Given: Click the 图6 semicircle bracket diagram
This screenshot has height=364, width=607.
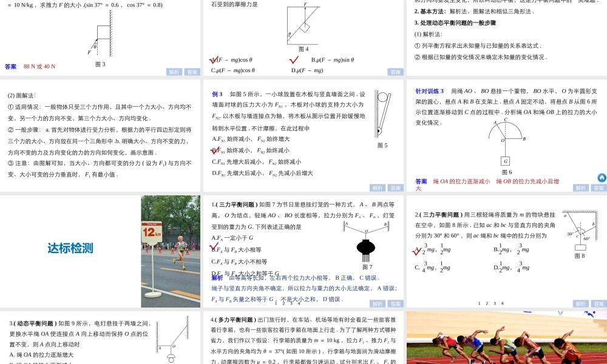Looking at the screenshot, I should [x=506, y=142].
